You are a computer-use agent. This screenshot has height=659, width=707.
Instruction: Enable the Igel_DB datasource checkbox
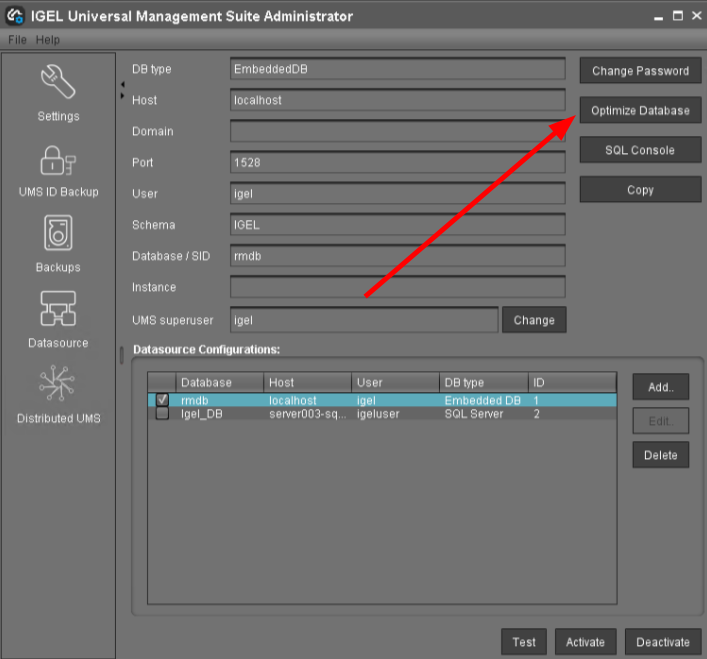coord(162,414)
